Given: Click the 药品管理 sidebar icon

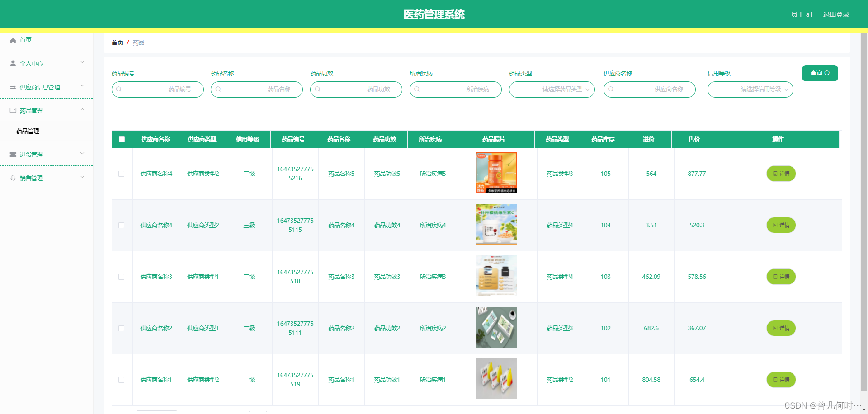Looking at the screenshot, I should 13,111.
